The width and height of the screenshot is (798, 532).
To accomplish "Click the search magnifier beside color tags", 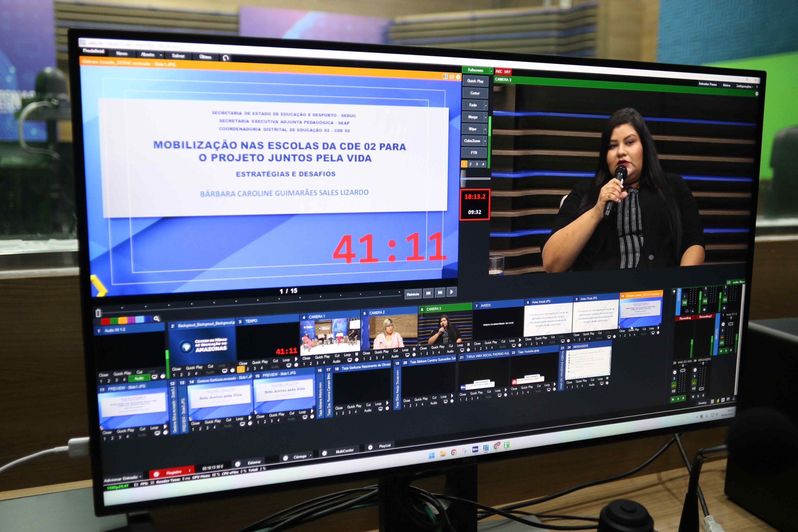I will pyautogui.click(x=156, y=319).
